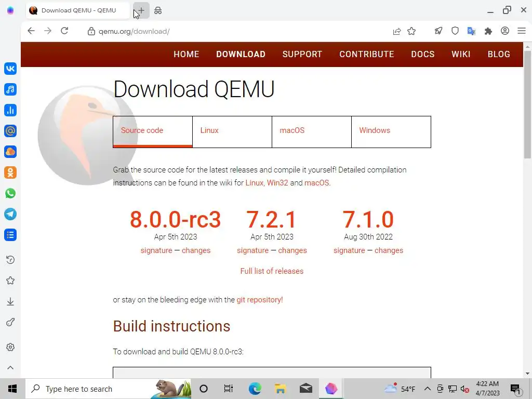Go back to previous page
The width and height of the screenshot is (532, 399).
[31, 31]
